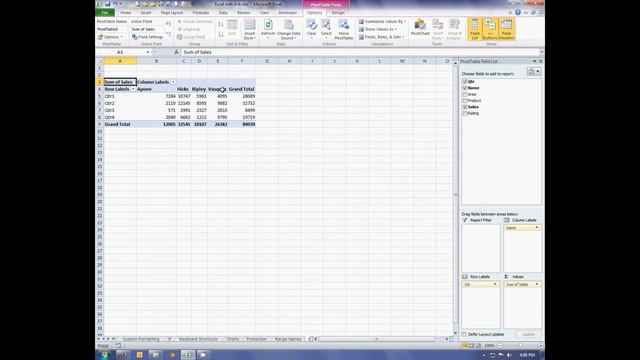Toggle the Field List button
This screenshot has width=640, height=360.
[x=474, y=29]
